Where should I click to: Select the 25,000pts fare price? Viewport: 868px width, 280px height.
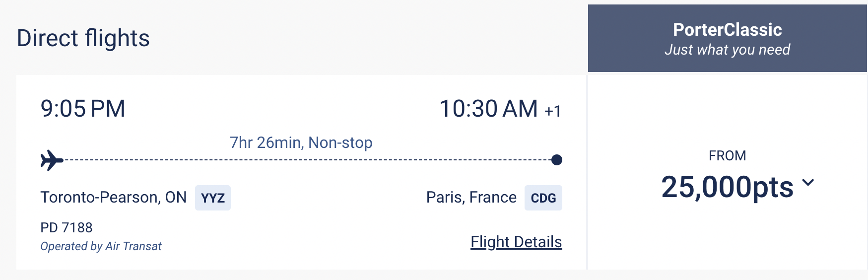[x=727, y=187]
